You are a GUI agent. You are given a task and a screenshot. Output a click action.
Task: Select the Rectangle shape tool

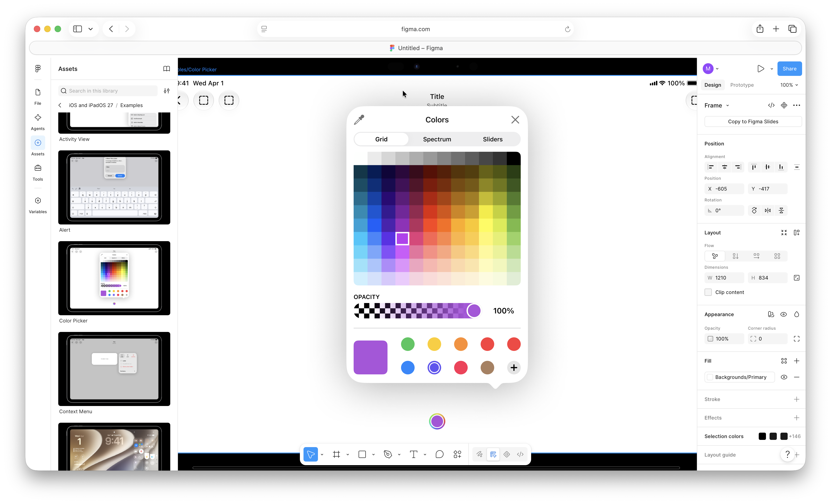[362, 454]
